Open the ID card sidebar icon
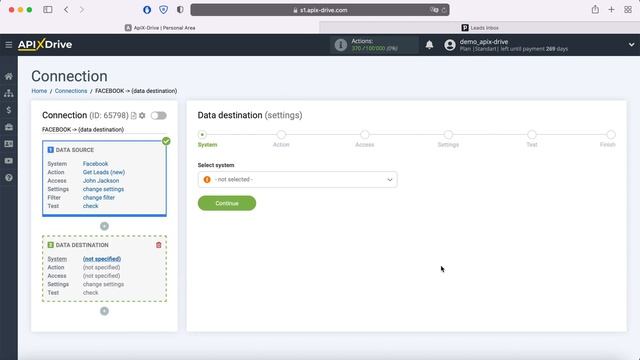The height and width of the screenshot is (360, 640). [x=9, y=144]
